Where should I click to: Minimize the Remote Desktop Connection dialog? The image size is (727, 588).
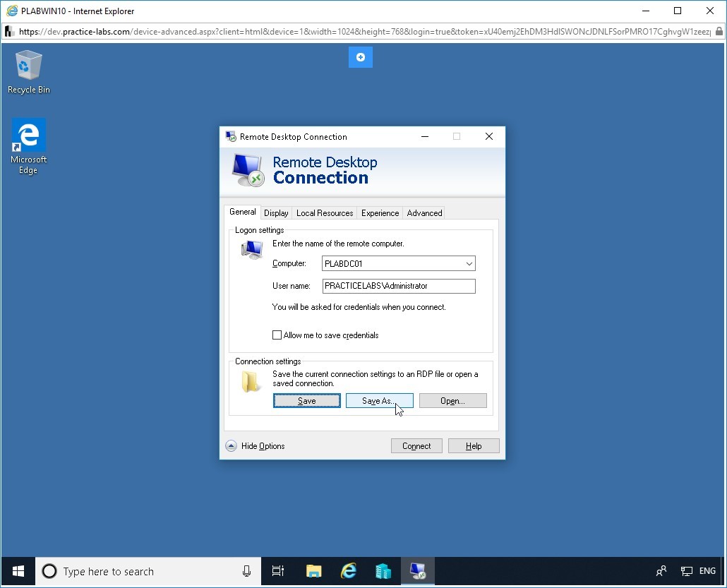click(x=425, y=136)
